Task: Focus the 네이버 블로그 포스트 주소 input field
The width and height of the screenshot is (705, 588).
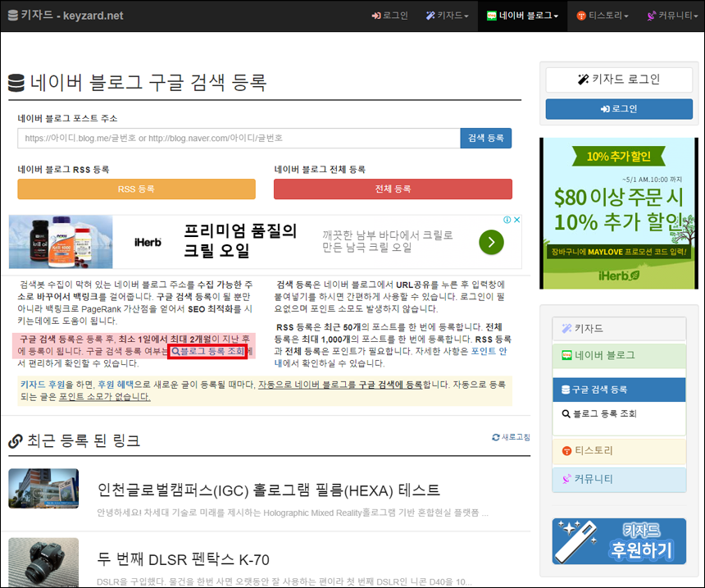Action: tap(239, 138)
